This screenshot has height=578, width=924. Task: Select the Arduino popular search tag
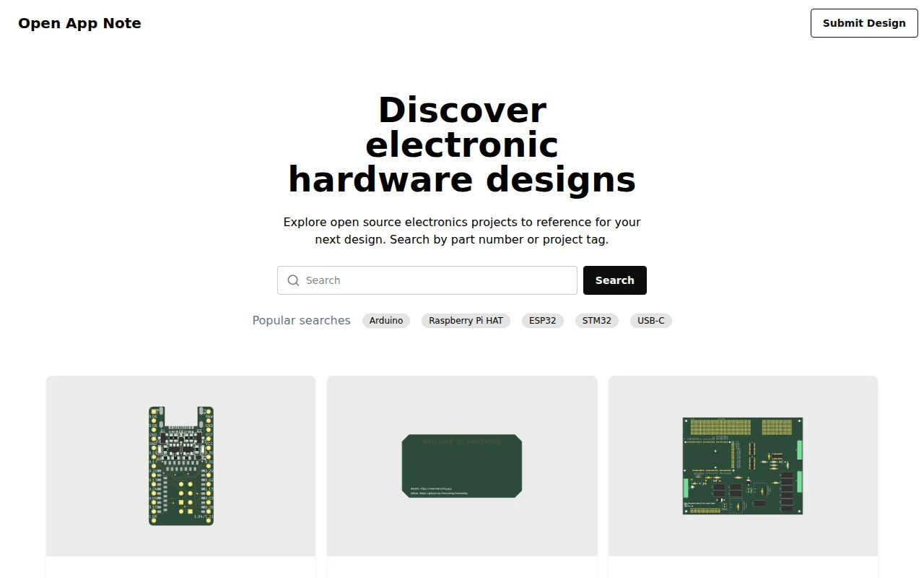point(386,321)
